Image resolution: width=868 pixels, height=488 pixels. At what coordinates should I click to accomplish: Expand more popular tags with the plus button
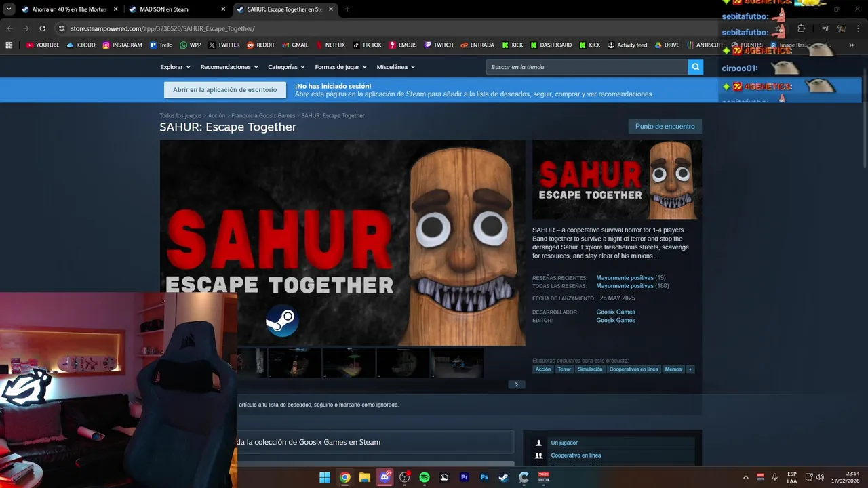[690, 369]
